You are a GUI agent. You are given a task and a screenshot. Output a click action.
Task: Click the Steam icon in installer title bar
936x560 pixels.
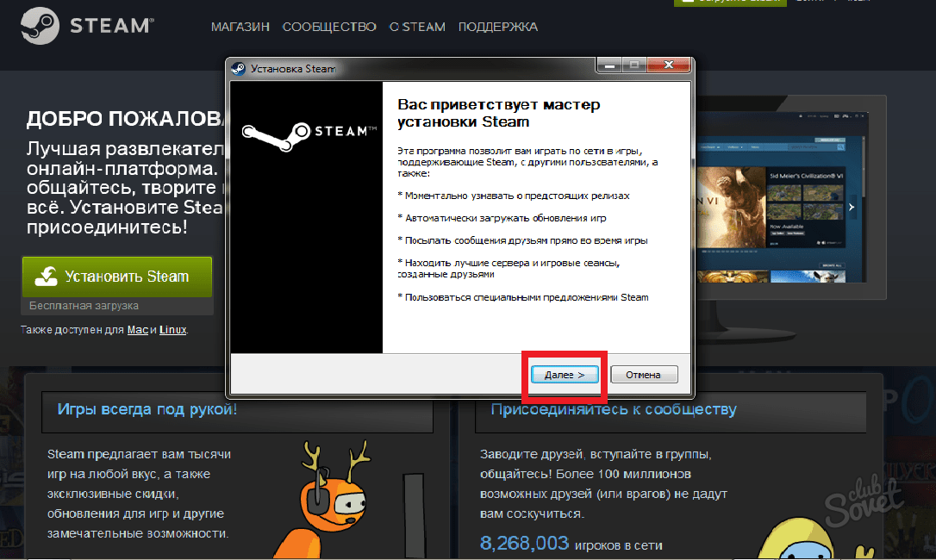238,69
